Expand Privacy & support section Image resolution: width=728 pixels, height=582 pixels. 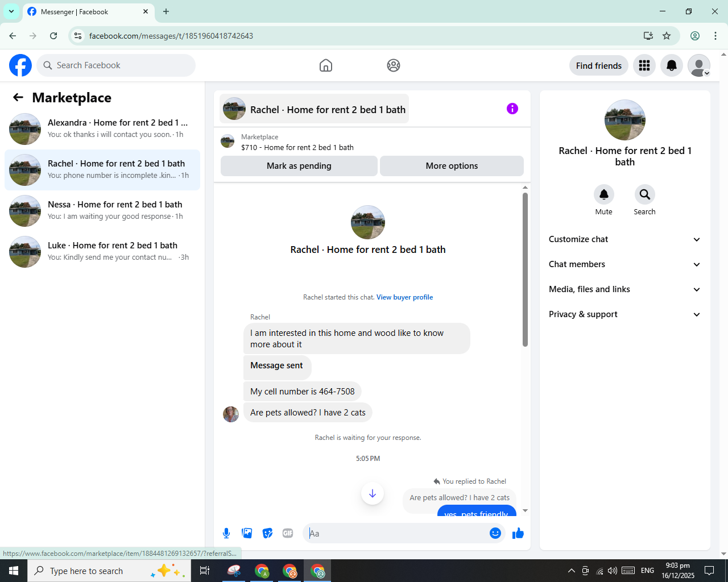[x=624, y=314]
